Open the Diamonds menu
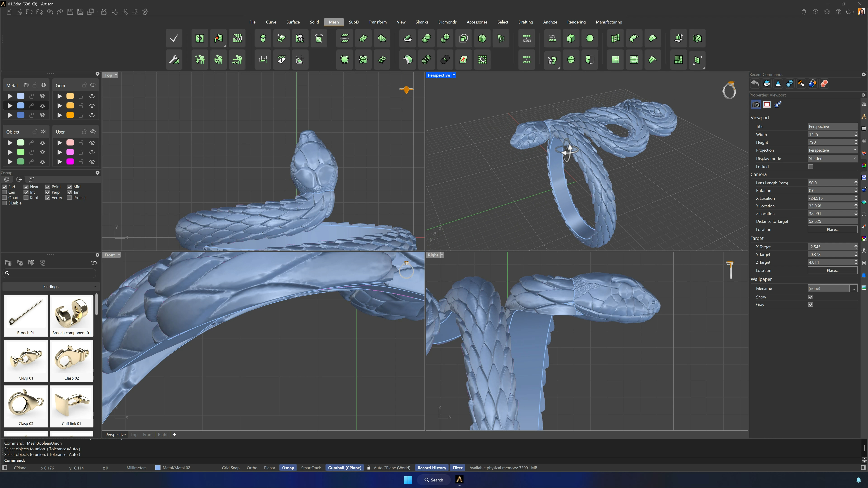 pyautogui.click(x=447, y=22)
